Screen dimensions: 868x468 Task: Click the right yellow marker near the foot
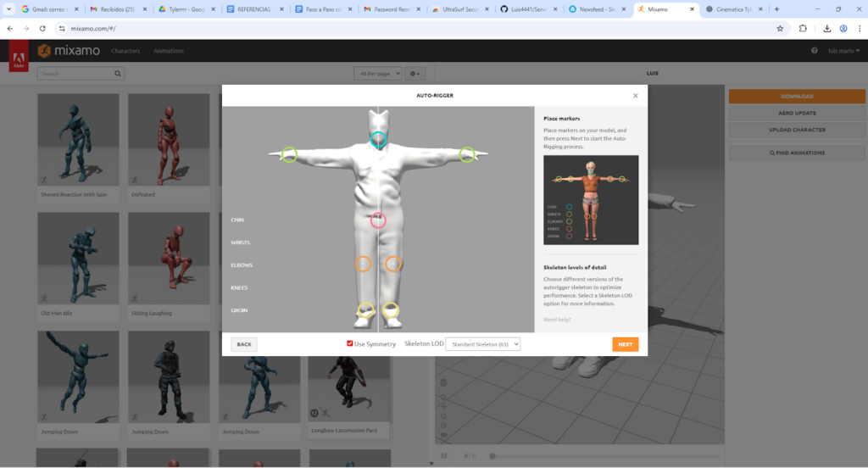pos(391,309)
